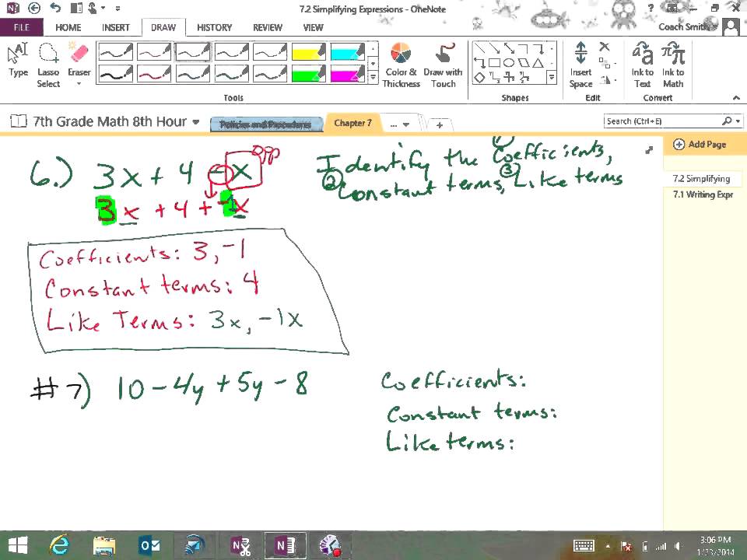Open the Policies and Procedures section tab
Screen dimensions: 747x560
[x=265, y=124]
